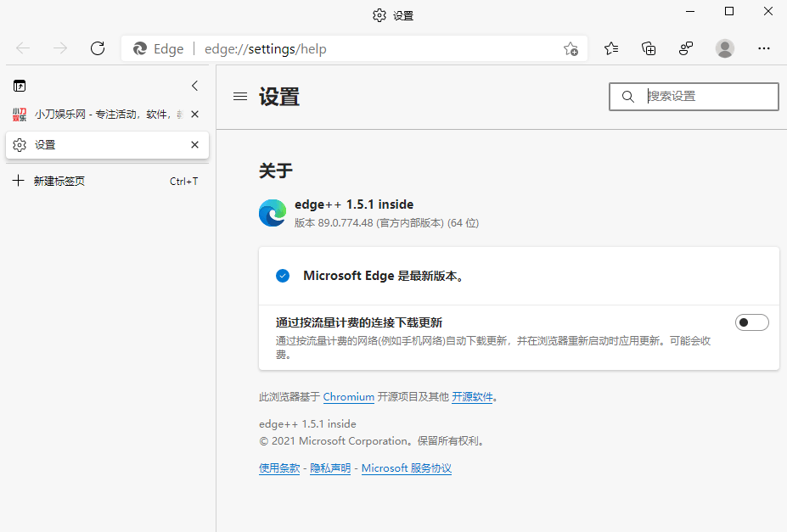Click the browser back arrow
The image size is (787, 532).
(x=23, y=48)
